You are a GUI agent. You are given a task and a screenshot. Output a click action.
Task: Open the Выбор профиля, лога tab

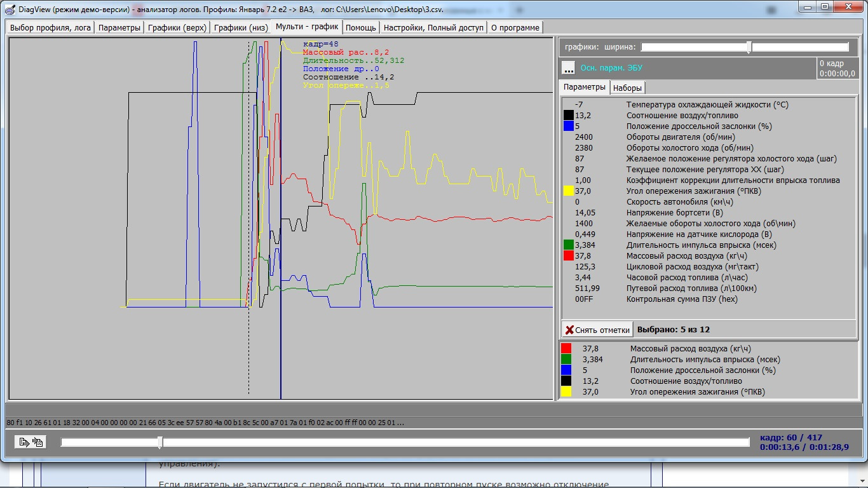(51, 27)
